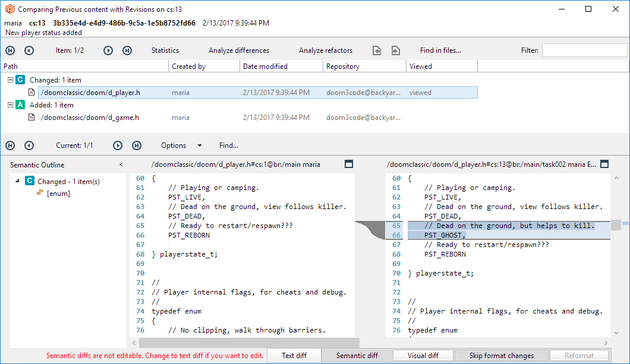Click scroll down arrow of right diff pane
This screenshot has width=630, height=364.
616,333
